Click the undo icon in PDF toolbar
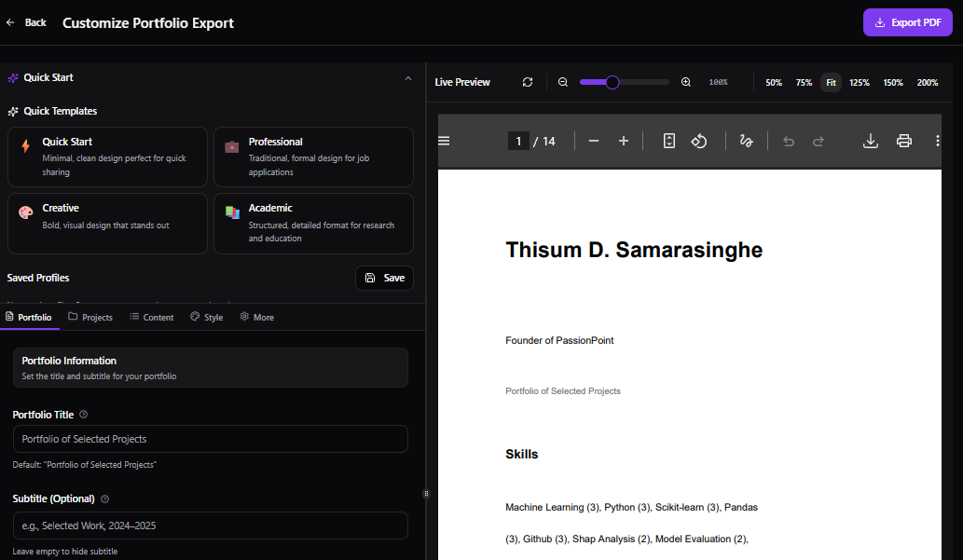The height and width of the screenshot is (560, 963). tap(789, 142)
